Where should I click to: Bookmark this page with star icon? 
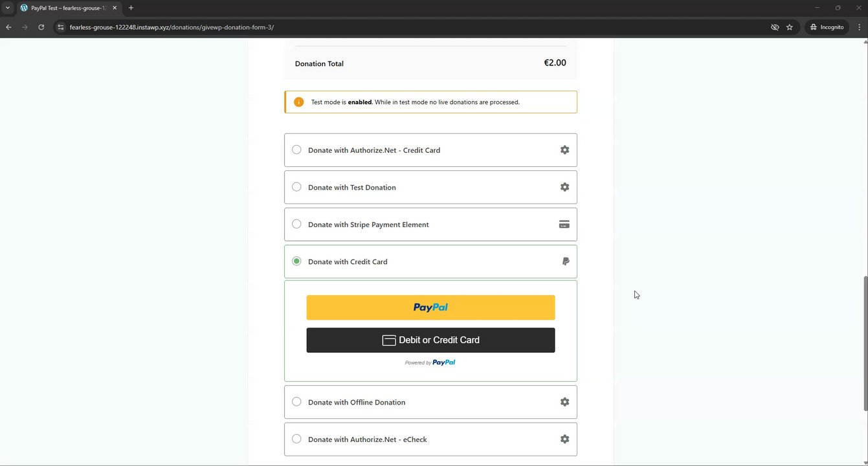pyautogui.click(x=790, y=27)
